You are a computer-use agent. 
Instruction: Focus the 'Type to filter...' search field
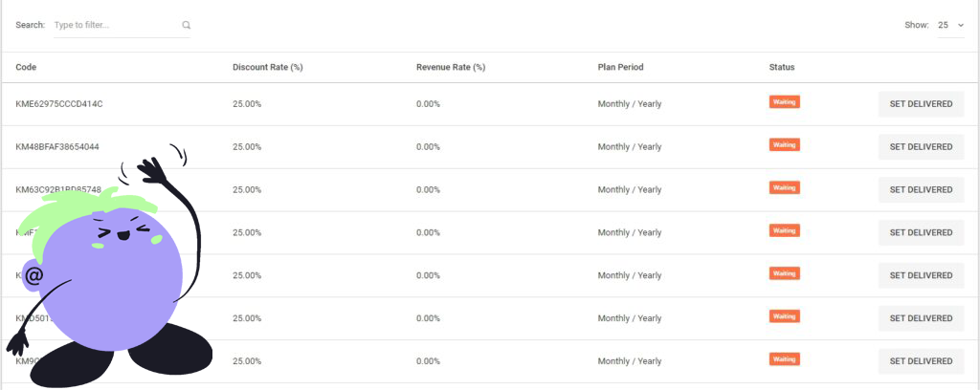tap(115, 25)
